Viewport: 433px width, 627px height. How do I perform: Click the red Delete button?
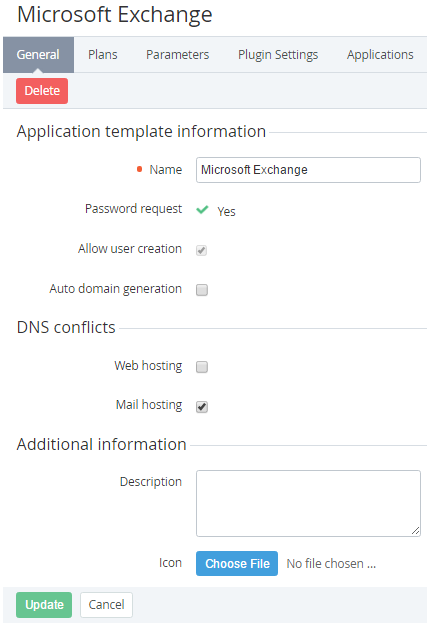[x=42, y=91]
